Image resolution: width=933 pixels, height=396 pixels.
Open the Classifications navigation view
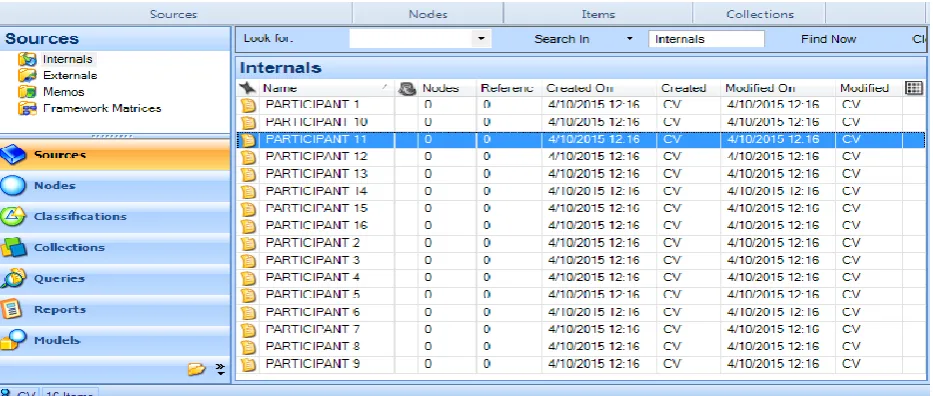(115, 216)
